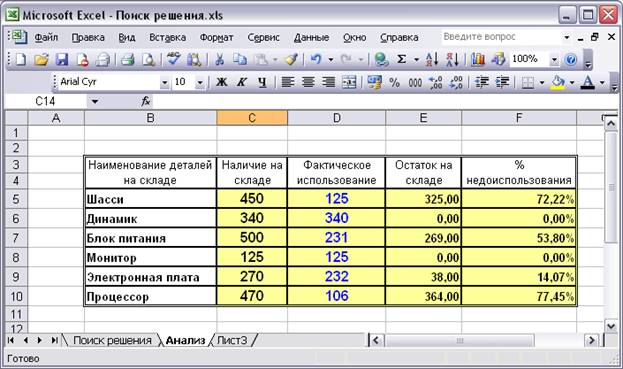Sort descending with the Я-A icon
Screen dimensions: 623x369
coord(453,60)
